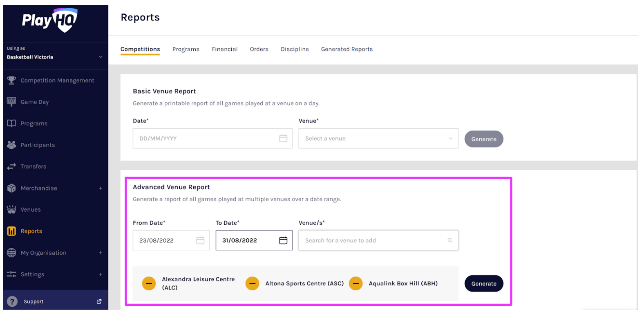Click the Support external link icon
The height and width of the screenshot is (312, 644).
99,301
